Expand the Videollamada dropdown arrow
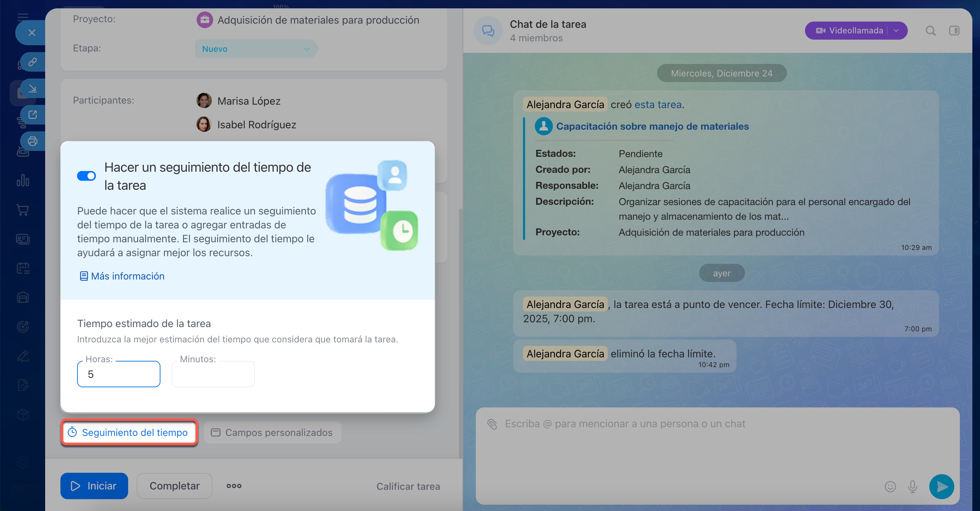The height and width of the screenshot is (511, 980). pyautogui.click(x=896, y=31)
